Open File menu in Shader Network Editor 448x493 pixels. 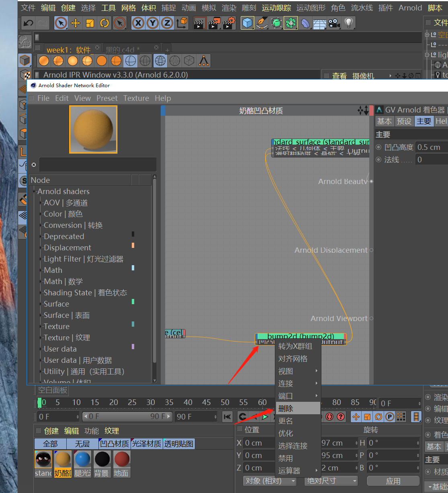[x=43, y=98]
